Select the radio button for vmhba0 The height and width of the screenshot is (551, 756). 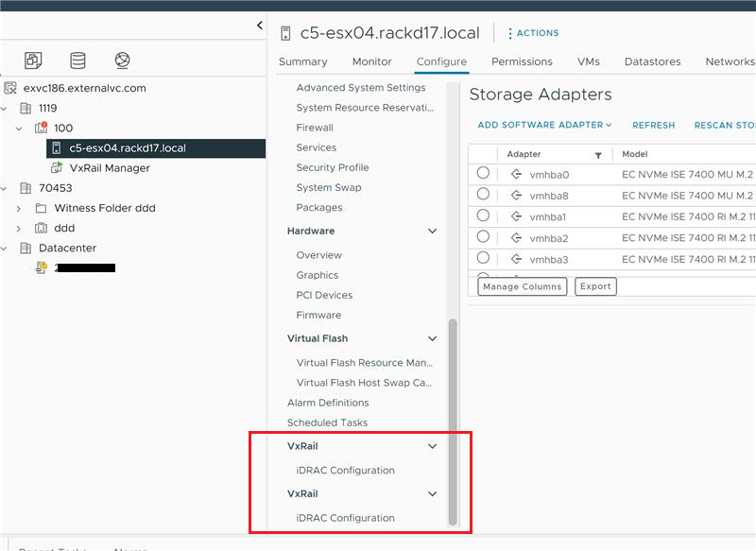pos(483,174)
